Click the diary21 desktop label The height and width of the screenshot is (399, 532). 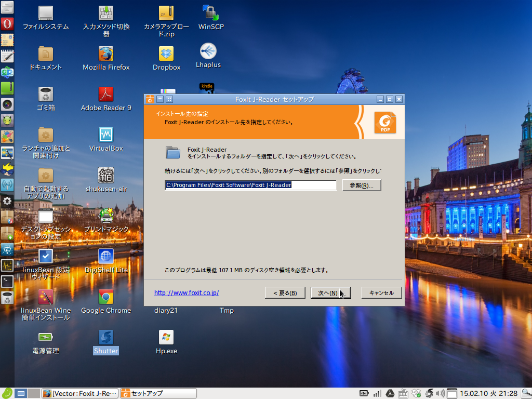pos(166,311)
